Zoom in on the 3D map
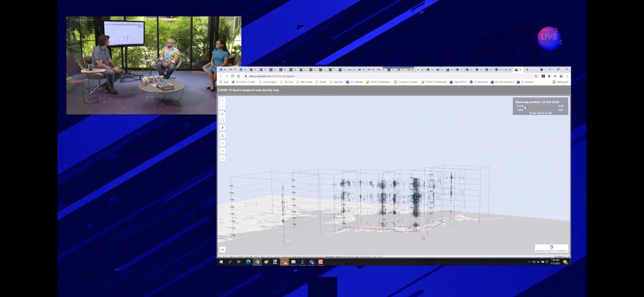644x297 pixels. pos(222,100)
